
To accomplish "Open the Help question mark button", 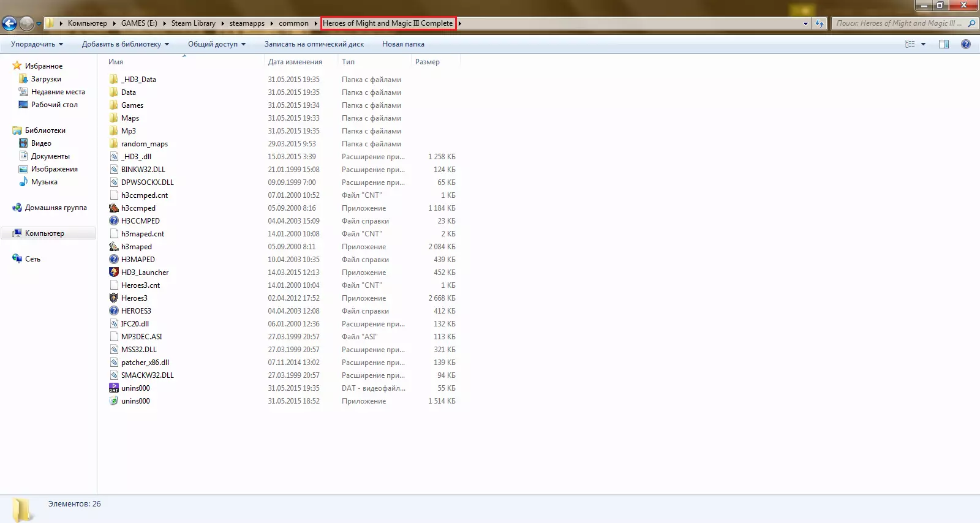I will (966, 44).
